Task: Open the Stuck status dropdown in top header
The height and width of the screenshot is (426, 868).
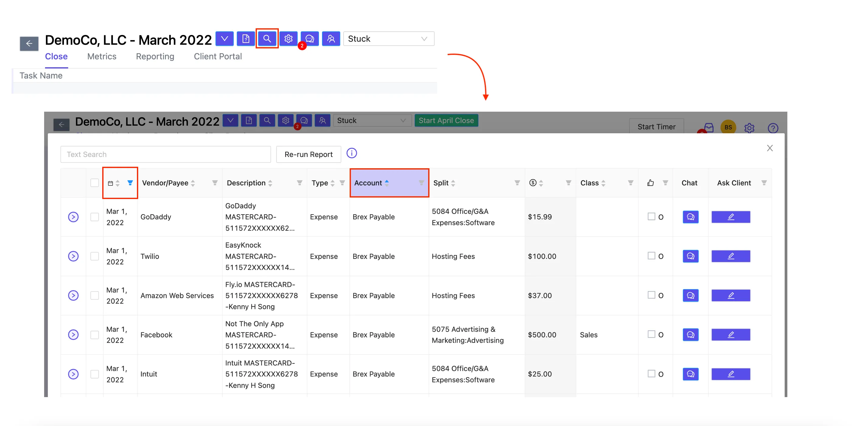Action: click(389, 39)
